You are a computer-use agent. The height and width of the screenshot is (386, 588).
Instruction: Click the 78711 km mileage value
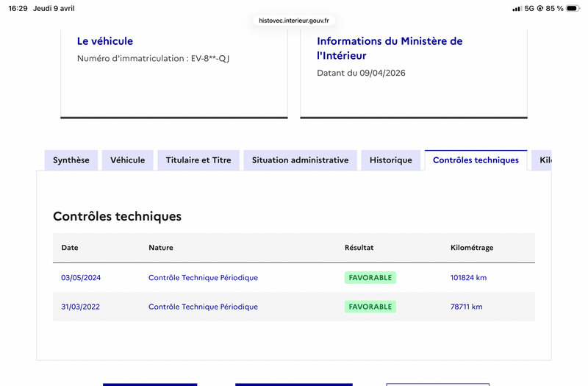(x=467, y=307)
